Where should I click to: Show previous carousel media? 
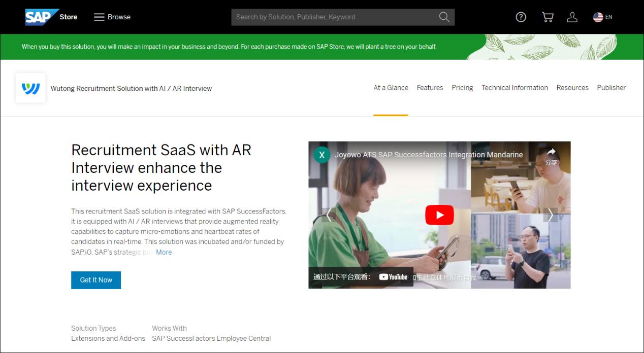coord(329,215)
